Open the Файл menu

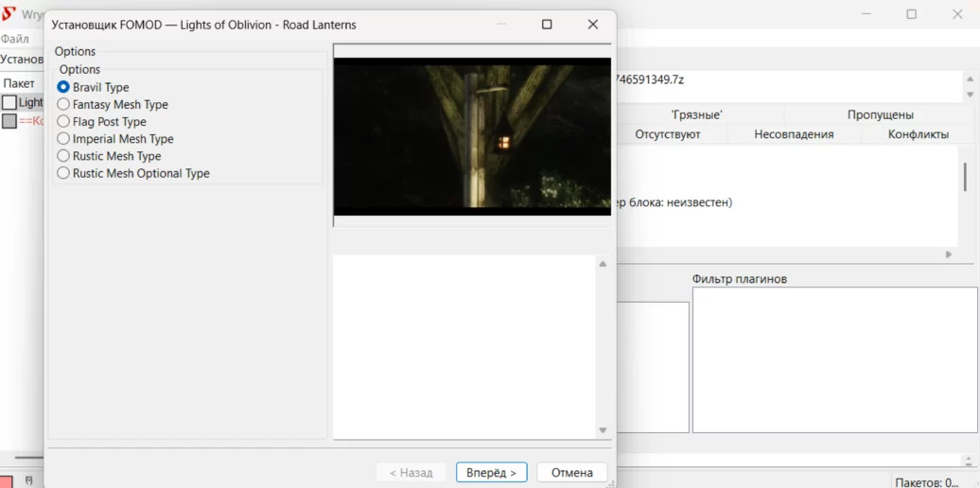pyautogui.click(x=14, y=39)
